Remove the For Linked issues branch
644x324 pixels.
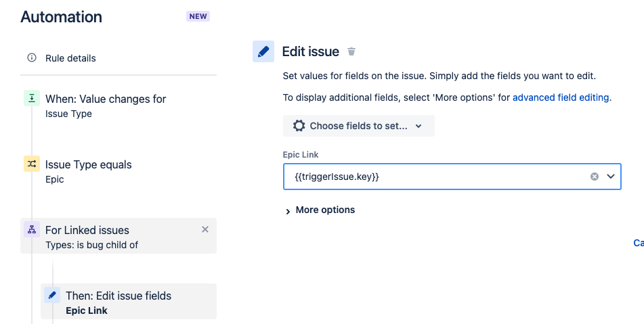pos(205,229)
